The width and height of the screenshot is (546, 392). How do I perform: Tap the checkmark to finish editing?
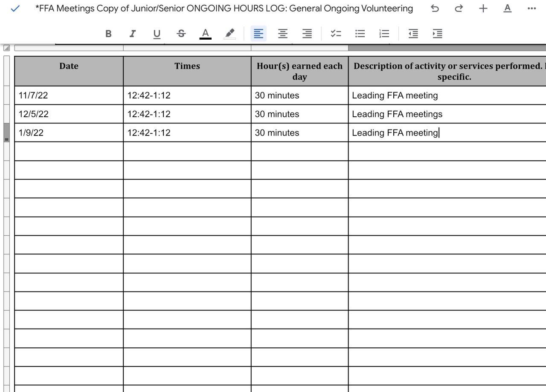pyautogui.click(x=15, y=9)
